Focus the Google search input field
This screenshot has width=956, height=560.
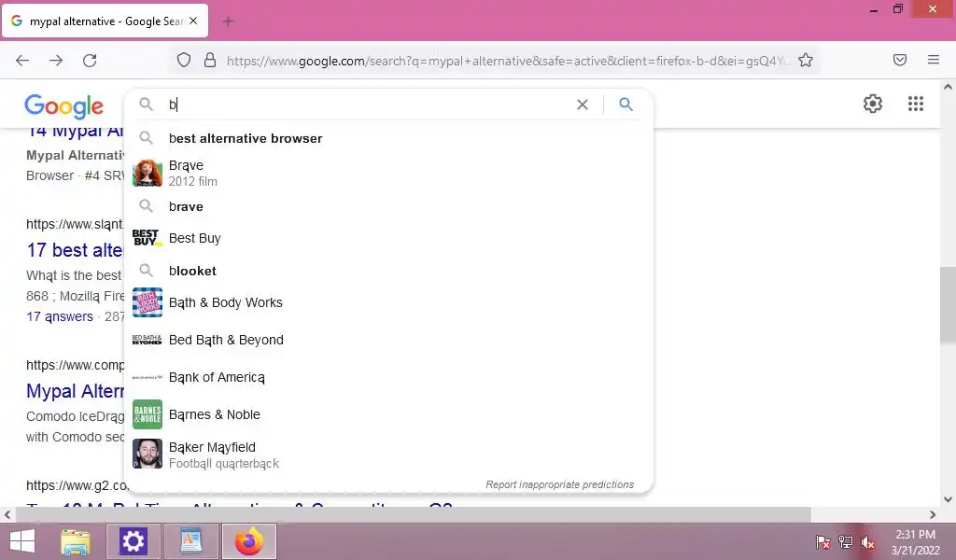coord(369,105)
